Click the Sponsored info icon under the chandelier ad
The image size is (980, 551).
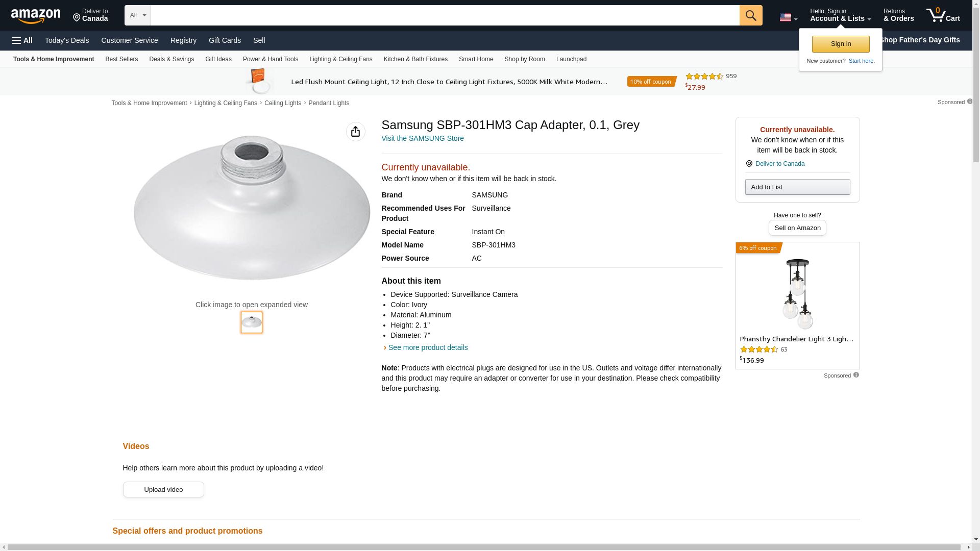tap(856, 375)
